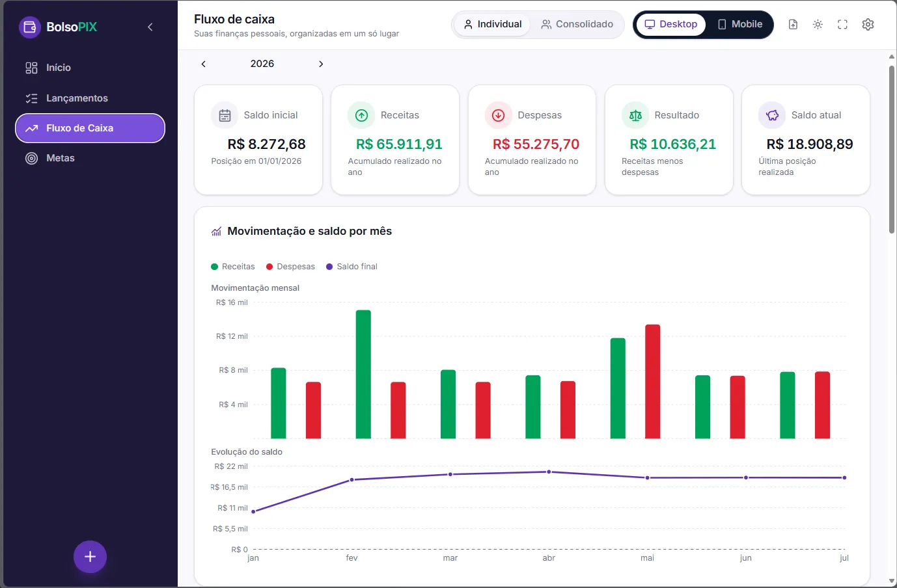Image resolution: width=897 pixels, height=588 pixels.
Task: Add a new entry with the plus button
Action: [90, 557]
